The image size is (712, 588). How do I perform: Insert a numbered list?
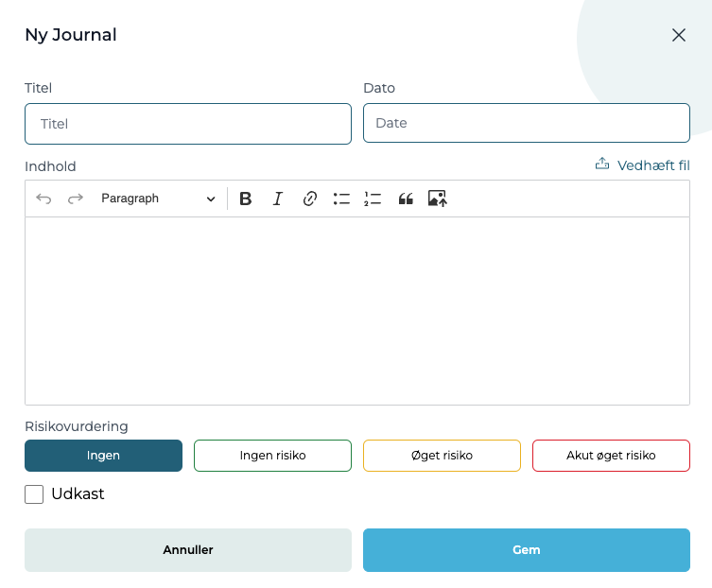pos(373,199)
